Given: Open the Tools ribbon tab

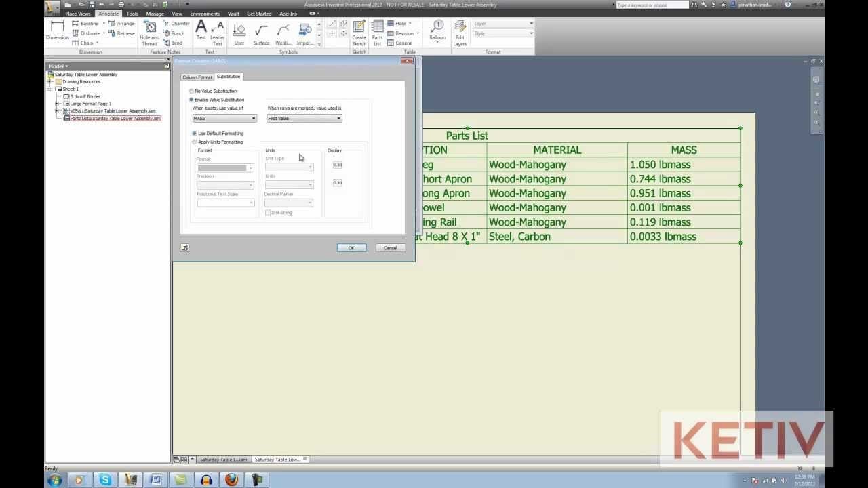Looking at the screenshot, I should (x=132, y=14).
